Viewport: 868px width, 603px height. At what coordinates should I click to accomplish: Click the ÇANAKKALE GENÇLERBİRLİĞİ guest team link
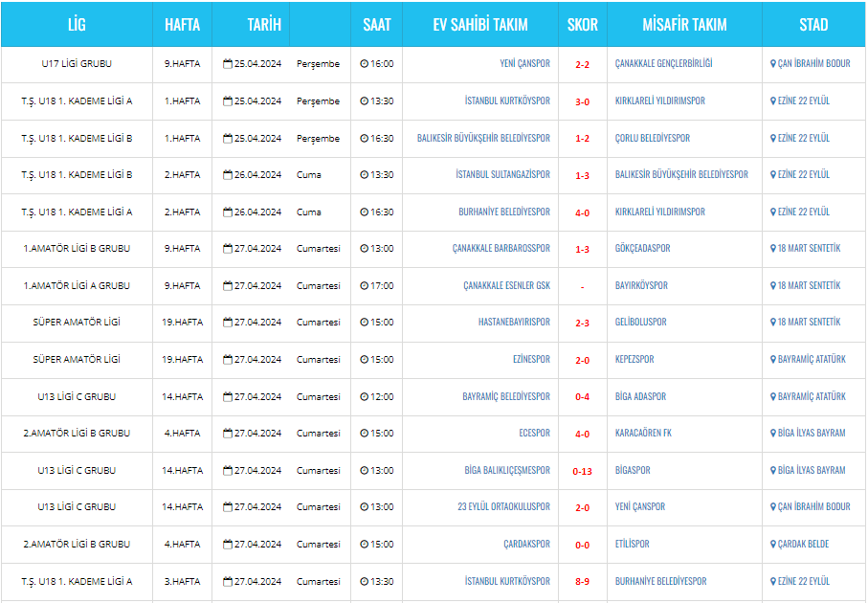[664, 64]
